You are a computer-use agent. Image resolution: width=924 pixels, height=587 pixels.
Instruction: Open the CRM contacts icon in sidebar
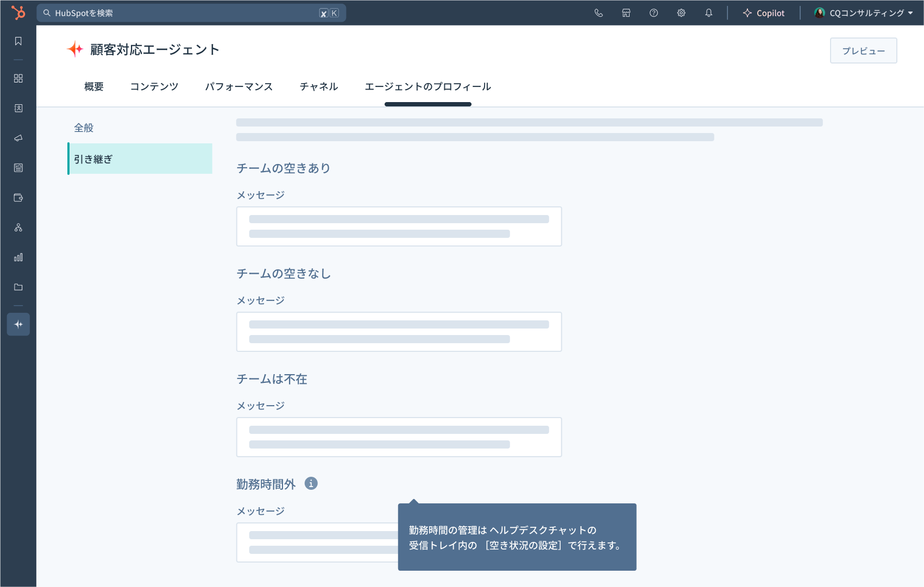[x=18, y=108]
